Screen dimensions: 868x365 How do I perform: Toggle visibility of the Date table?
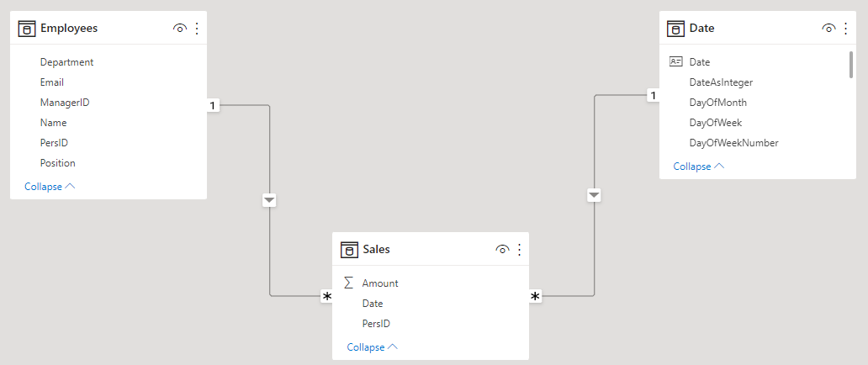coord(828,29)
